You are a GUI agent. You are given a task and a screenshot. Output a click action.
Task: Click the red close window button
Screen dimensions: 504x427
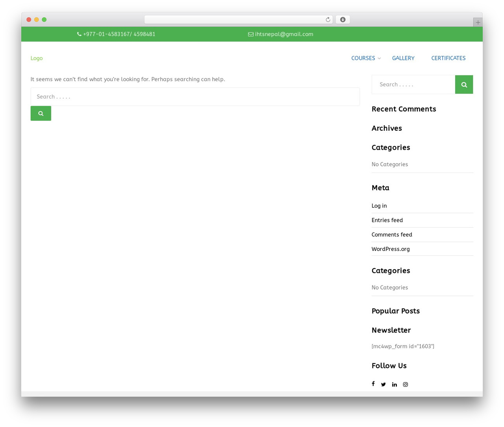[x=29, y=20]
